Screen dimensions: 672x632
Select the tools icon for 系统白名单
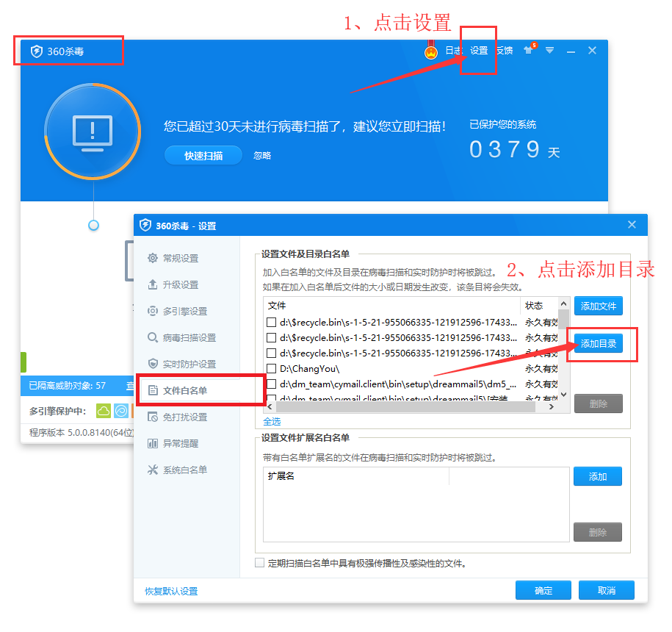click(x=153, y=470)
